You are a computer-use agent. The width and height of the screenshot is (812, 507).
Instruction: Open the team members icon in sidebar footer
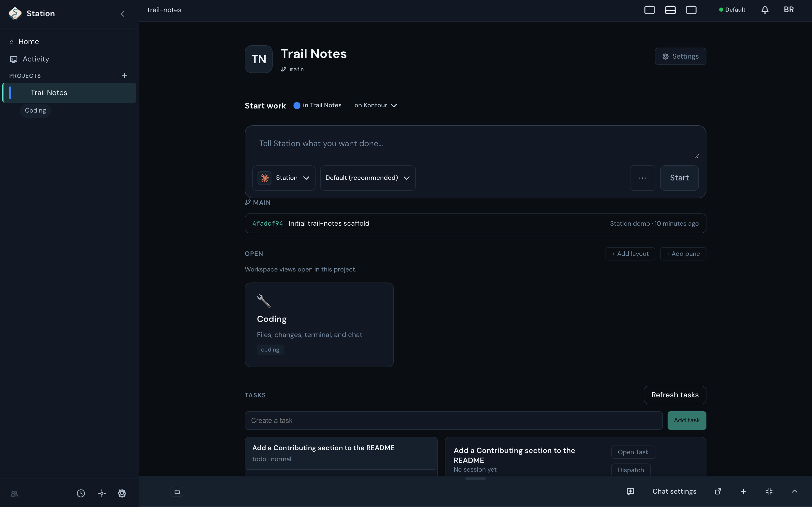pos(14,493)
